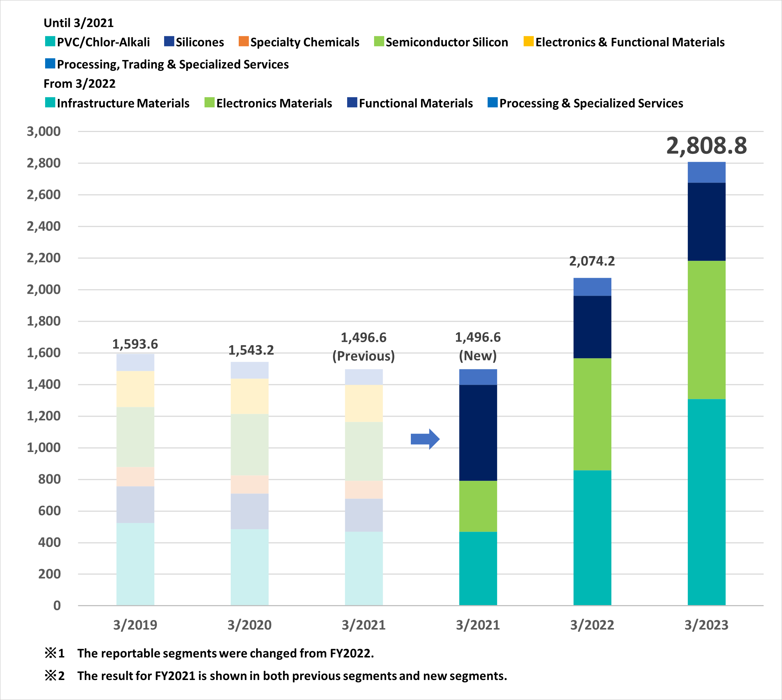Click the pale teal segment of the 3/2019 bar
Viewport: 782px width, 700px height.
135,564
